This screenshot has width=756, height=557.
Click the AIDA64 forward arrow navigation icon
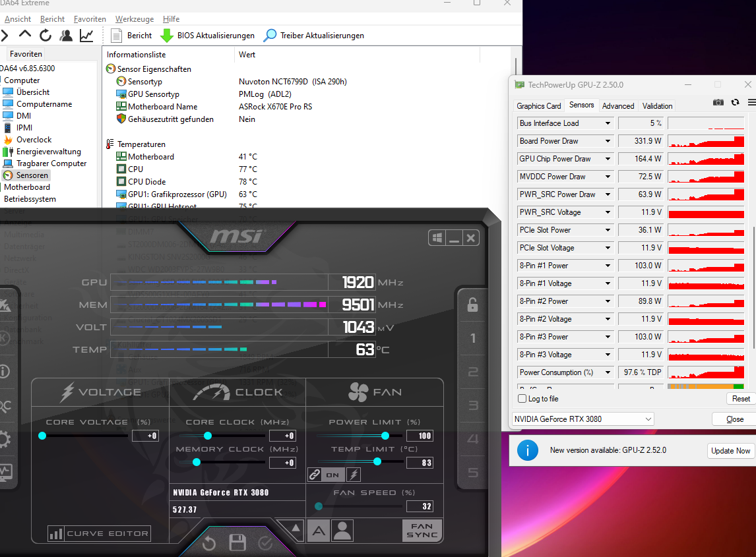point(5,35)
